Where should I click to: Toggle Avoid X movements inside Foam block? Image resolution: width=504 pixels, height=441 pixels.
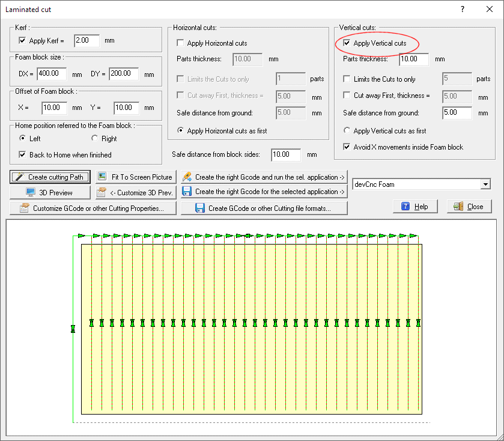[x=347, y=147]
